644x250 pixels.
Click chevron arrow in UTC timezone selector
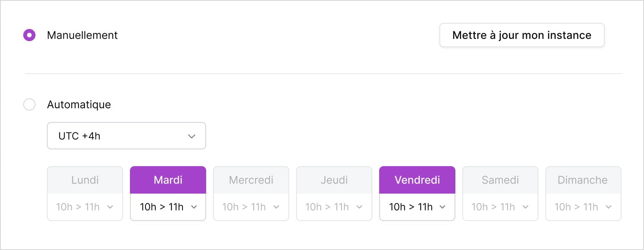[192, 136]
